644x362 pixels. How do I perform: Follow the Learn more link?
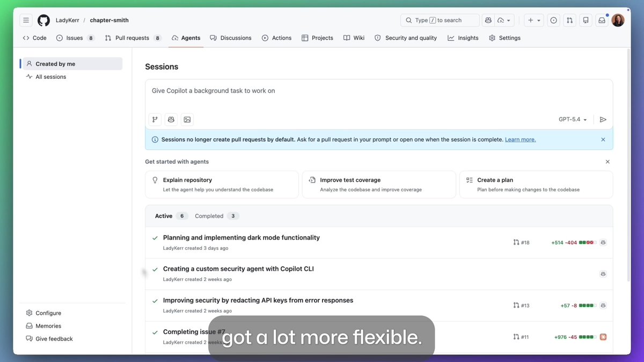pos(520,139)
